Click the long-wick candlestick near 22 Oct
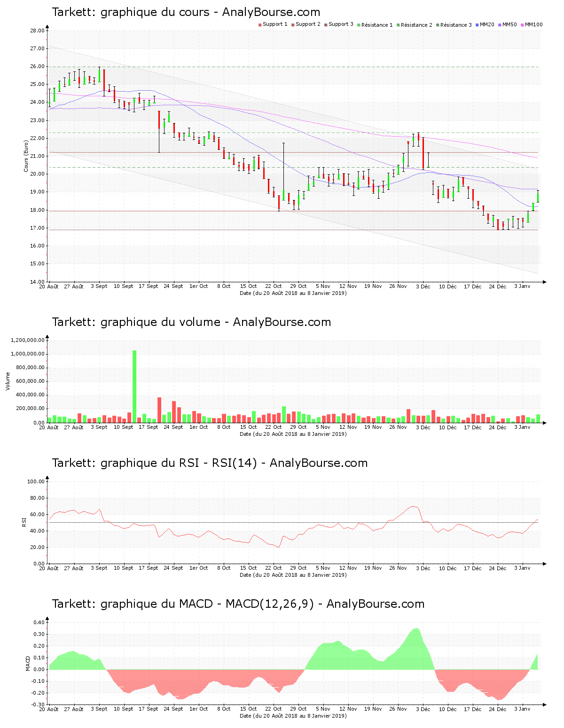This screenshot has height=728, width=564. pyautogui.click(x=283, y=172)
